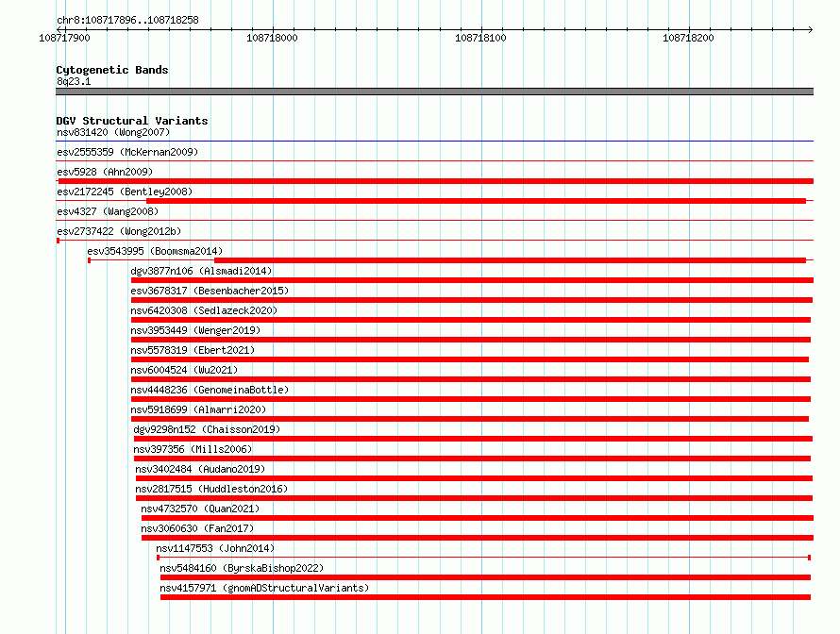Select the esv5928 (Ahn2009) label
The width and height of the screenshot is (840, 634).
coord(105,172)
